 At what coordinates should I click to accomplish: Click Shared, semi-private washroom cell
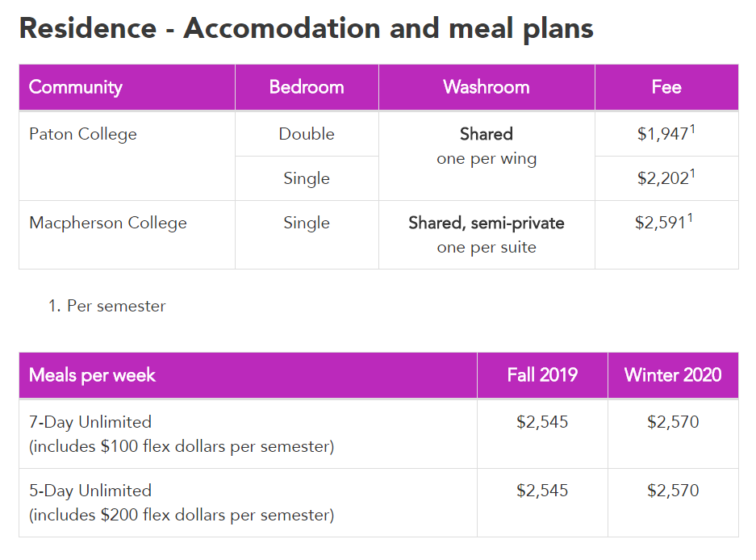point(487,235)
